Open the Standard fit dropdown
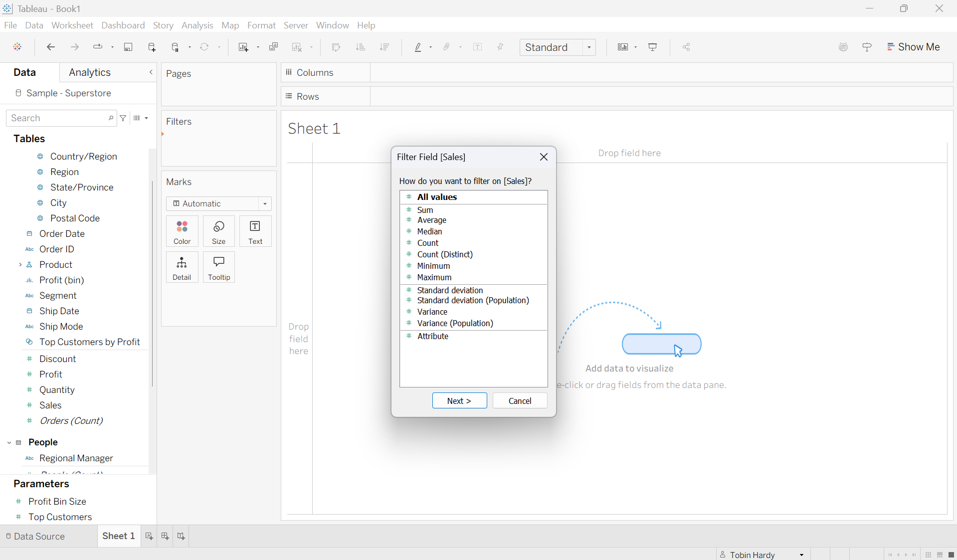This screenshot has height=560, width=957. click(x=589, y=47)
